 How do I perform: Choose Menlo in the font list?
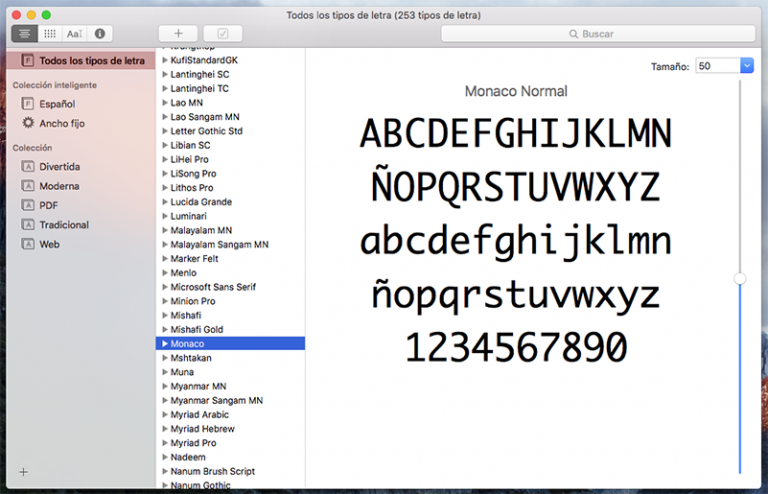click(183, 272)
